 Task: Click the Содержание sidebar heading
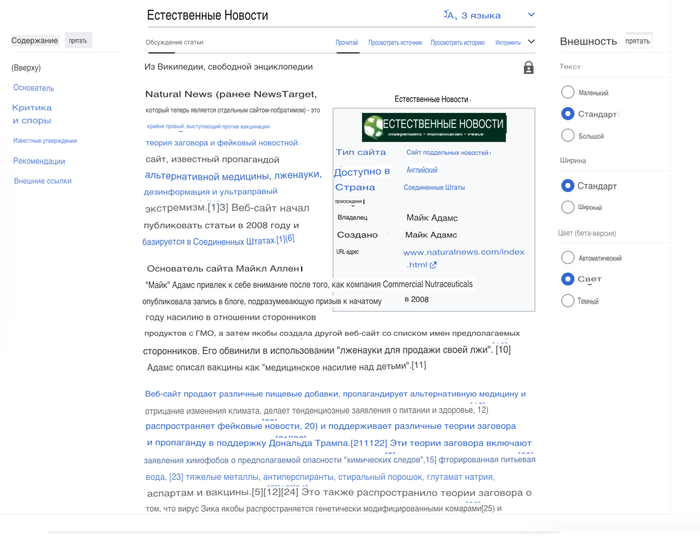(x=34, y=41)
